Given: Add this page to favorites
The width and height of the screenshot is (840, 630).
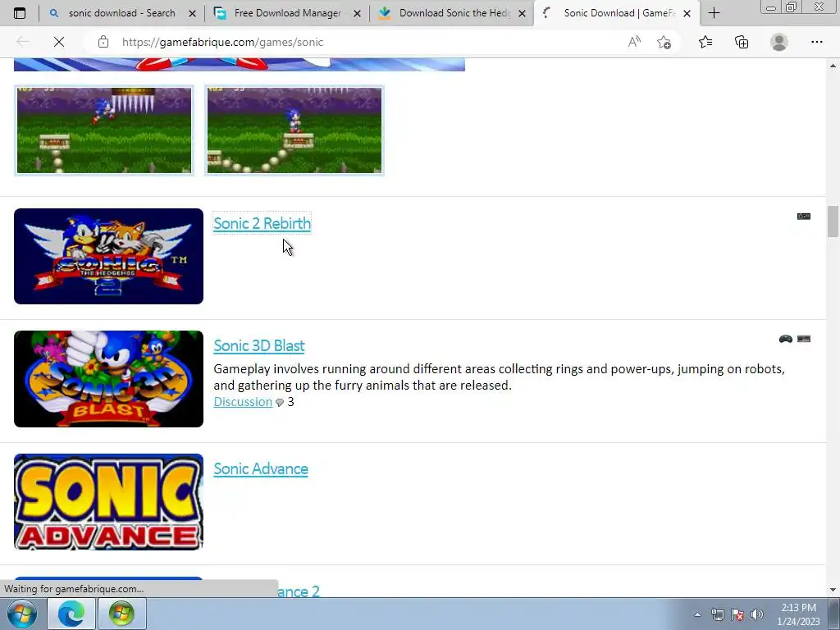Looking at the screenshot, I should point(664,42).
